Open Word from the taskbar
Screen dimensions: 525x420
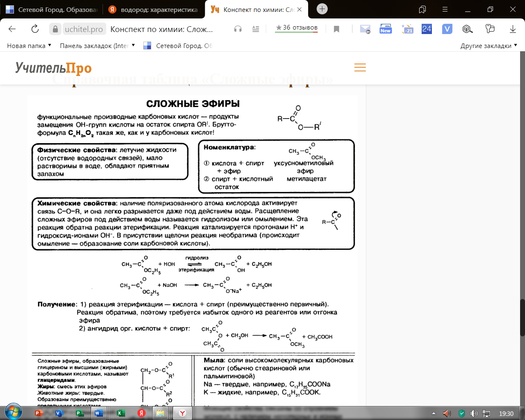(99, 413)
